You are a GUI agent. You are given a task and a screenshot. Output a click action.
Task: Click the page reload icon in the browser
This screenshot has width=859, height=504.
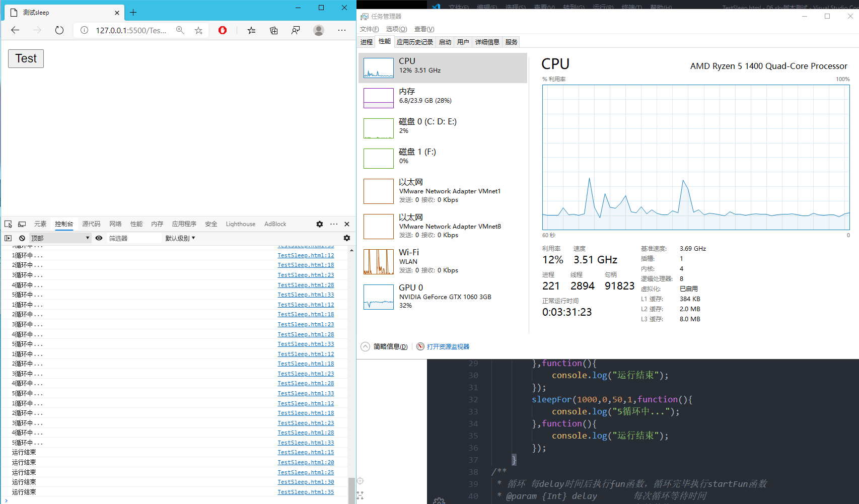[x=59, y=30]
